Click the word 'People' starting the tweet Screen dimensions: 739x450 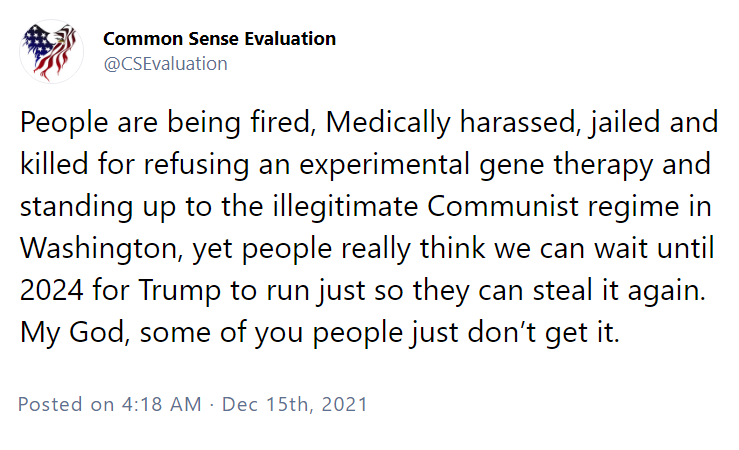tap(64, 123)
